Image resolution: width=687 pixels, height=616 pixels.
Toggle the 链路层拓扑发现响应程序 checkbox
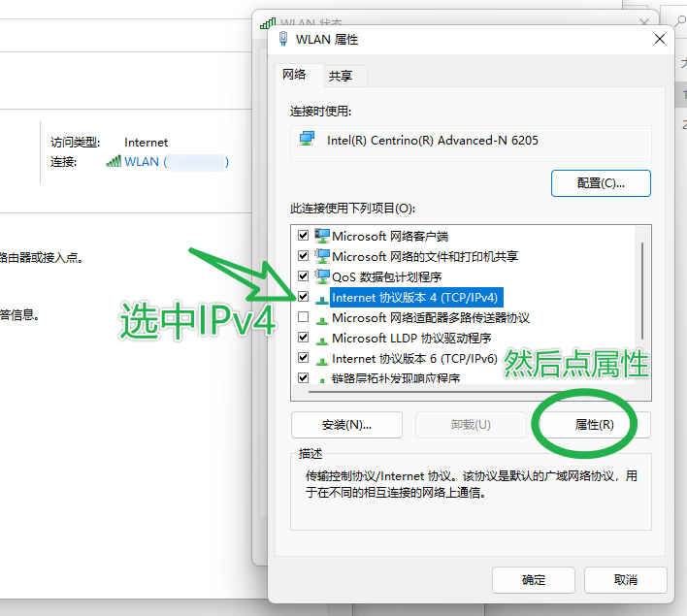point(303,377)
